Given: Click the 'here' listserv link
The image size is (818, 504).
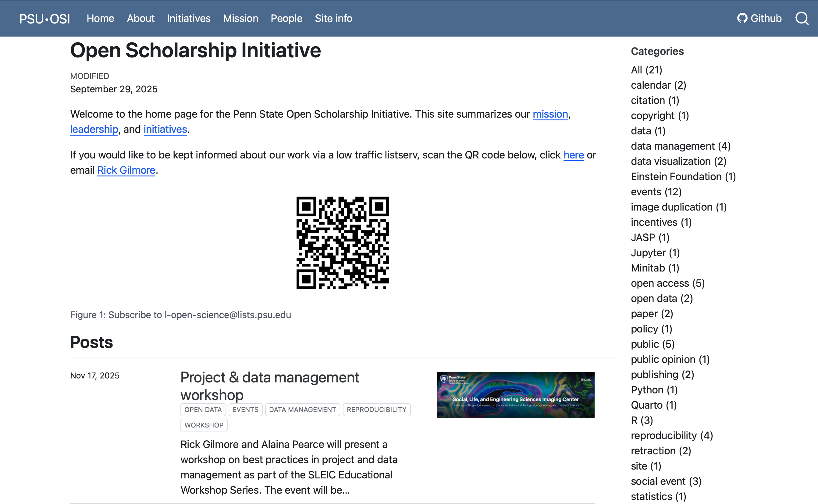Looking at the screenshot, I should 573,155.
